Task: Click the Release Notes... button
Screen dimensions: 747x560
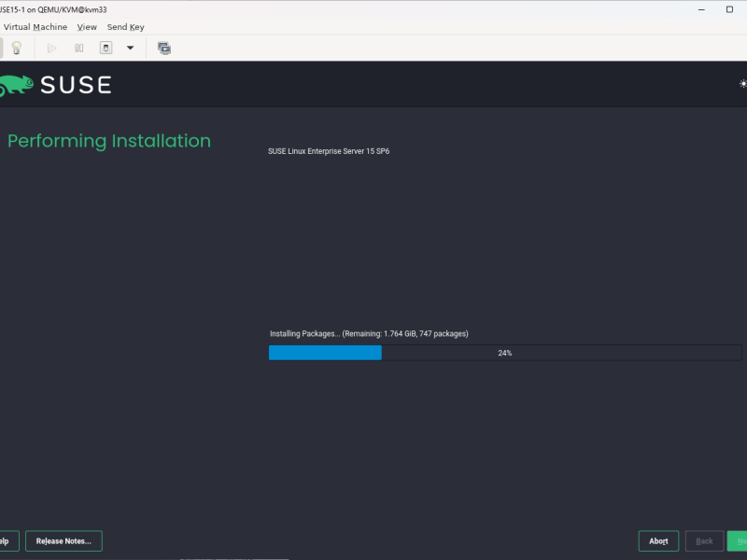Action: click(63, 541)
